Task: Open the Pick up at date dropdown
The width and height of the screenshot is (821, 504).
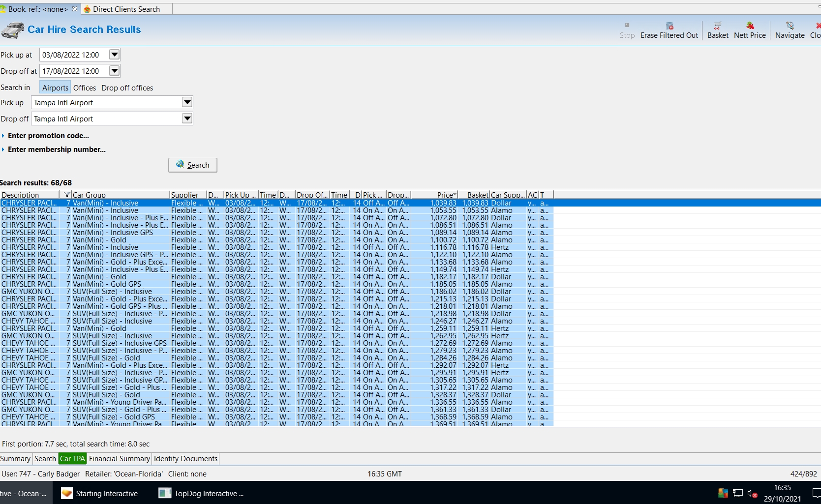Action: coord(114,55)
